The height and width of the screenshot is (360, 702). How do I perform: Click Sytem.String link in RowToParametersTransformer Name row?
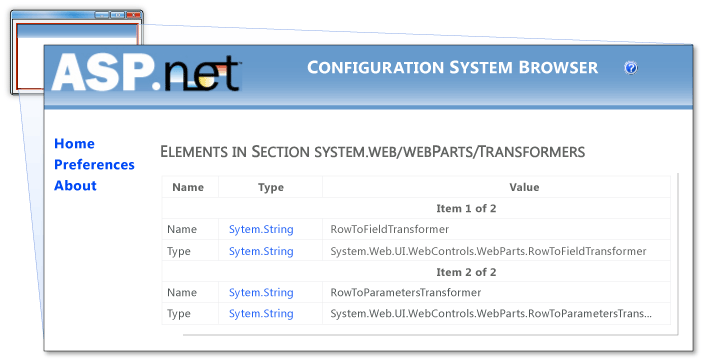(261, 292)
